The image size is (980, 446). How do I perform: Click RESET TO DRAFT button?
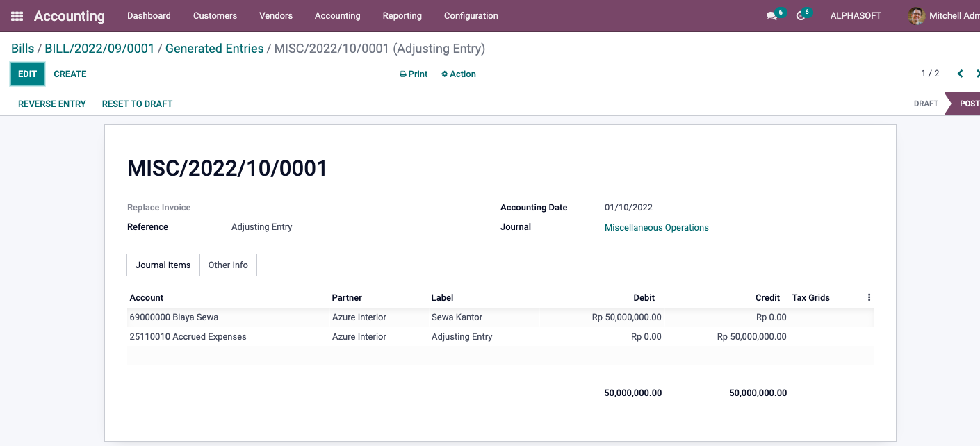click(137, 104)
